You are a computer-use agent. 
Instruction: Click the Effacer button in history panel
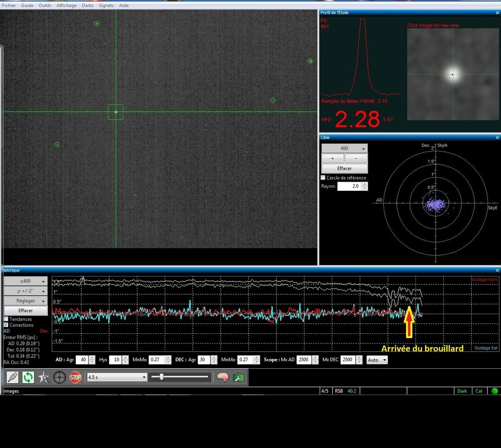[26, 310]
